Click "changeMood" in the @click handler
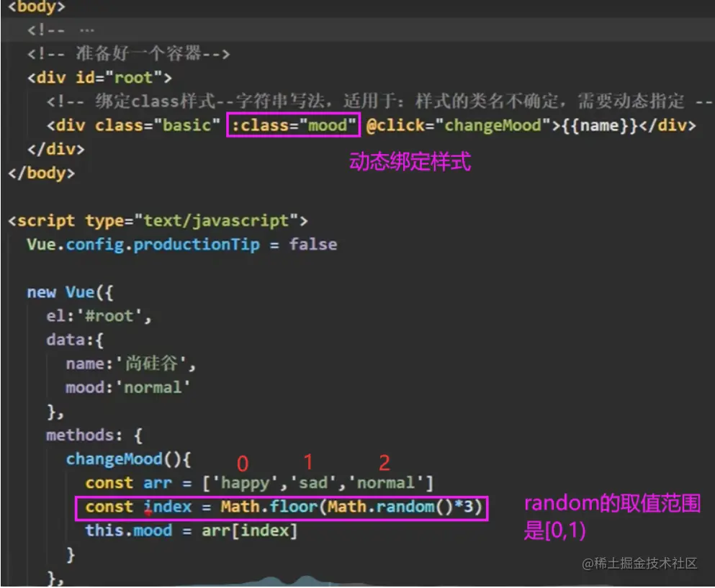 coord(493,125)
